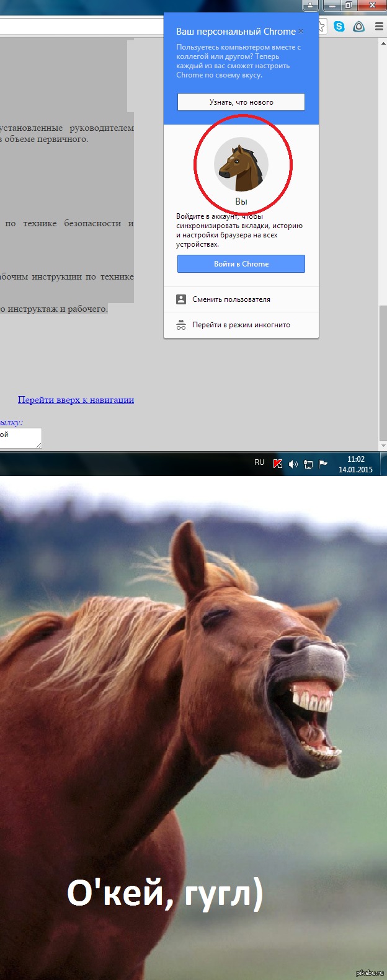Click the clock showing 11:02 14.01.2015

point(355,464)
